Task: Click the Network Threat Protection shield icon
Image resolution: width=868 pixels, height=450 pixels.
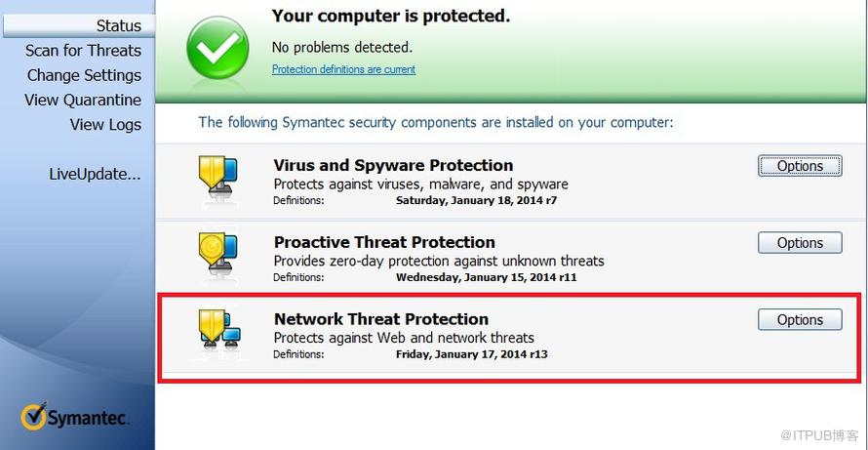Action: (x=219, y=332)
